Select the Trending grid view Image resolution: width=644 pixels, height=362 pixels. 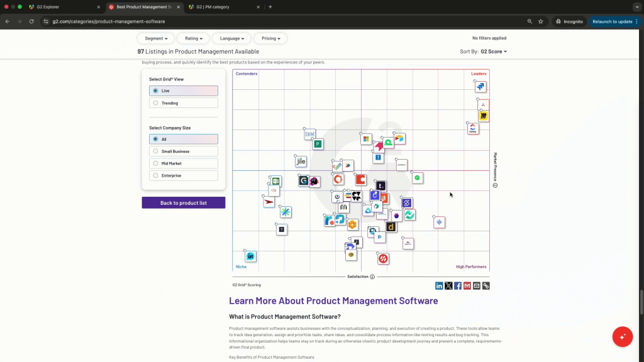[x=184, y=103]
